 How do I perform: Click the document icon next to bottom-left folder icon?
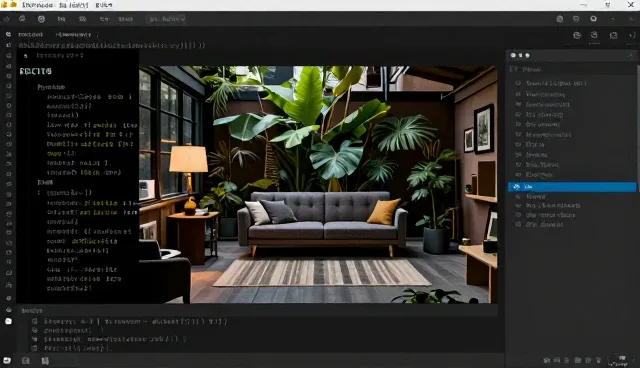coord(26,361)
